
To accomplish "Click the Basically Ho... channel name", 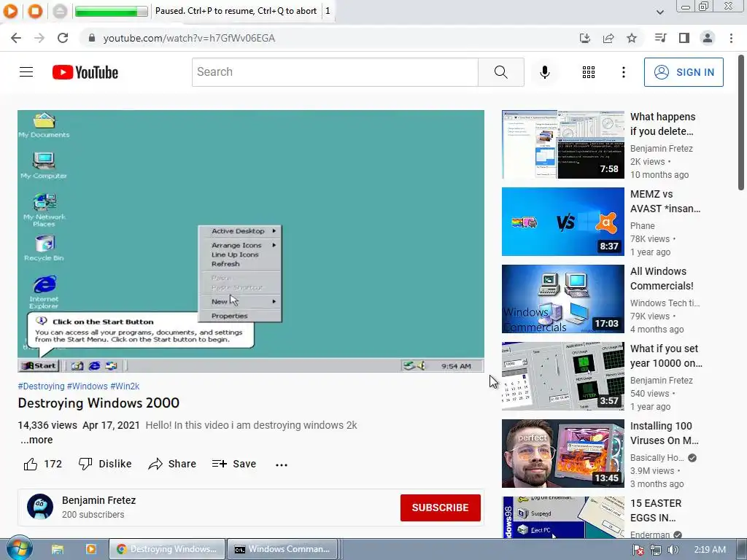I will (x=657, y=458).
